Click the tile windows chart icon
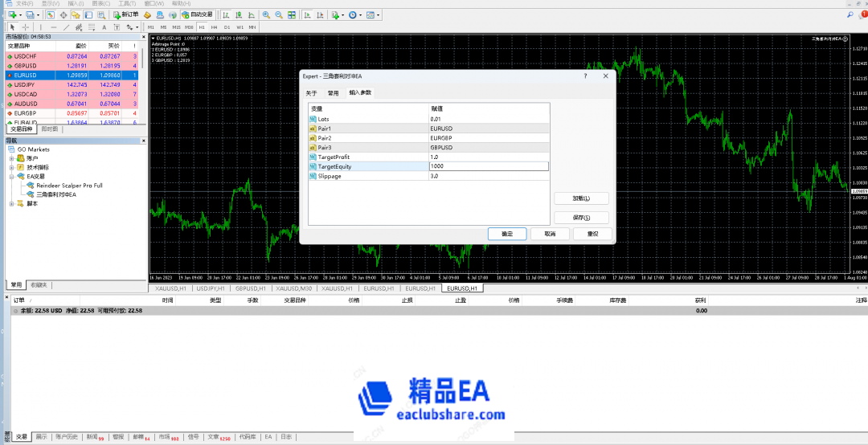868x445 pixels. 292,14
